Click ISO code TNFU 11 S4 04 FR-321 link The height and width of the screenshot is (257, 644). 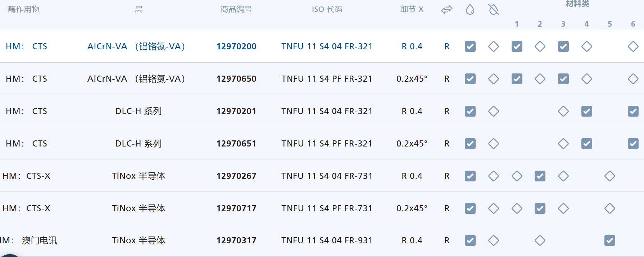click(327, 46)
